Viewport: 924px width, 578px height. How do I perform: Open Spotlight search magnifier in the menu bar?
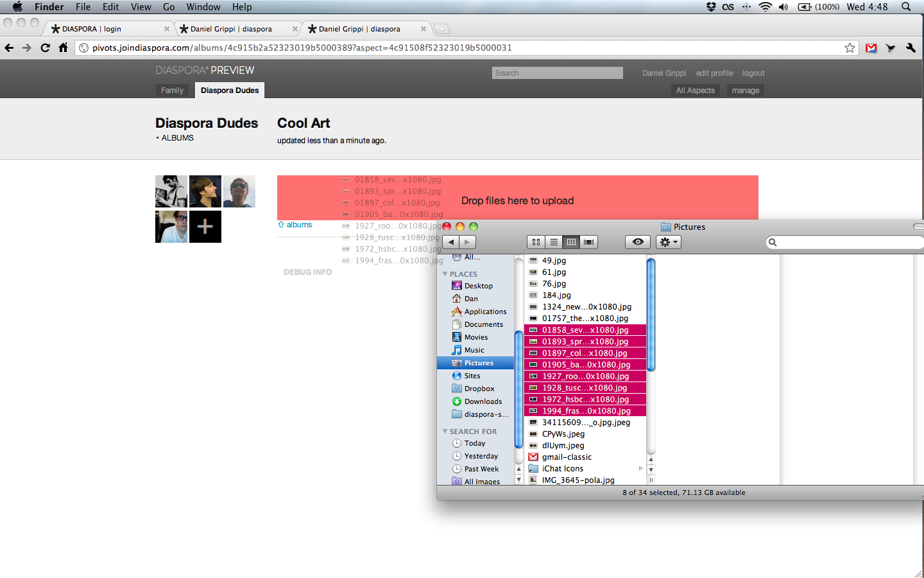[x=906, y=7]
